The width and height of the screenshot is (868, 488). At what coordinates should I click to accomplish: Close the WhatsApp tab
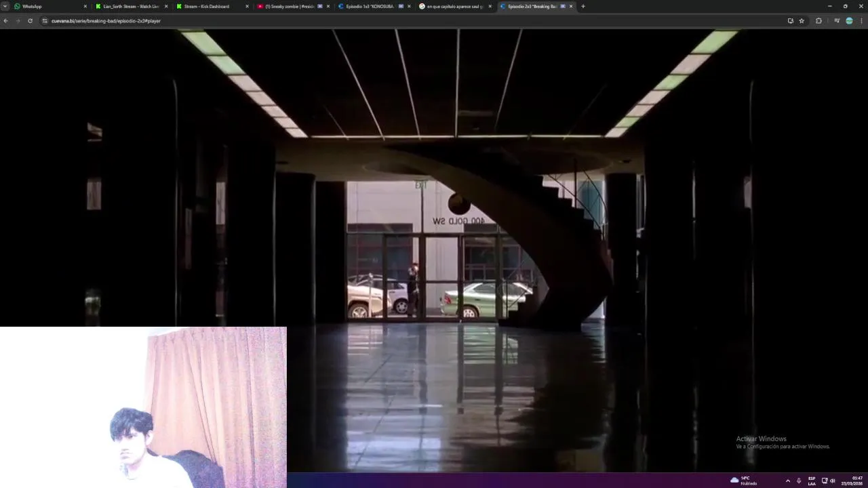pos(85,6)
